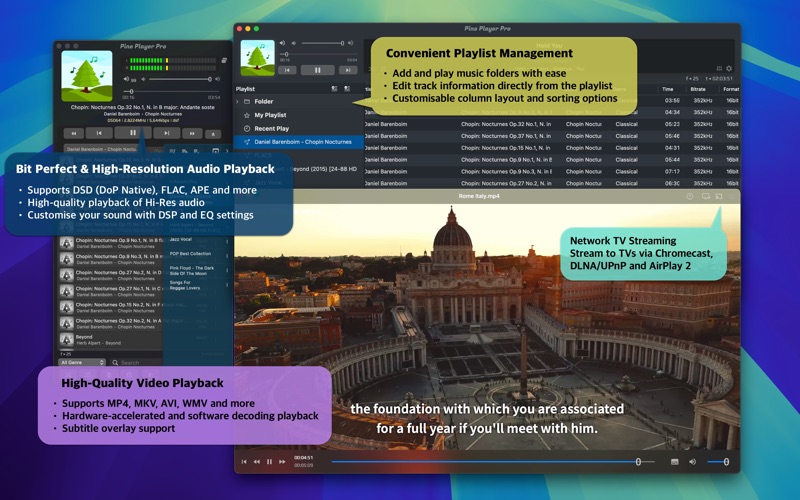Select Chopin Nocturnes Op.9 No.1 in mini player list
Viewport: 800px width, 500px height.
click(111, 243)
